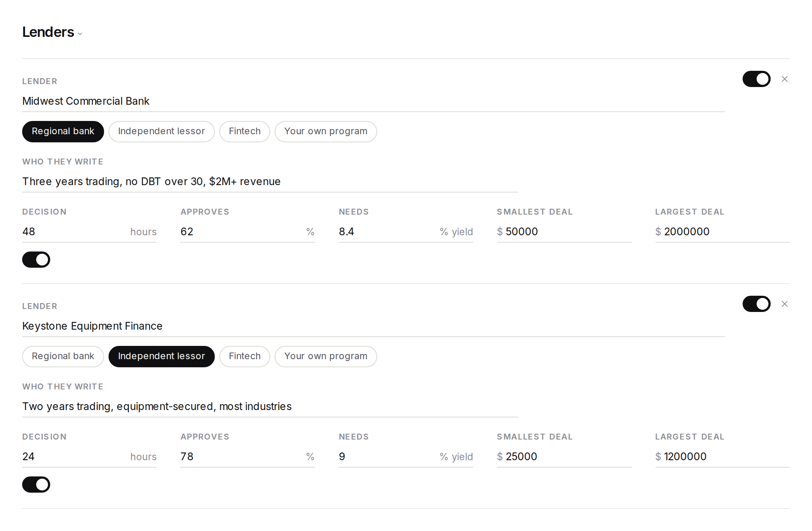The image size is (812, 531).
Task: Remove the Midwest Commercial Bank lender
Action: tap(785, 79)
